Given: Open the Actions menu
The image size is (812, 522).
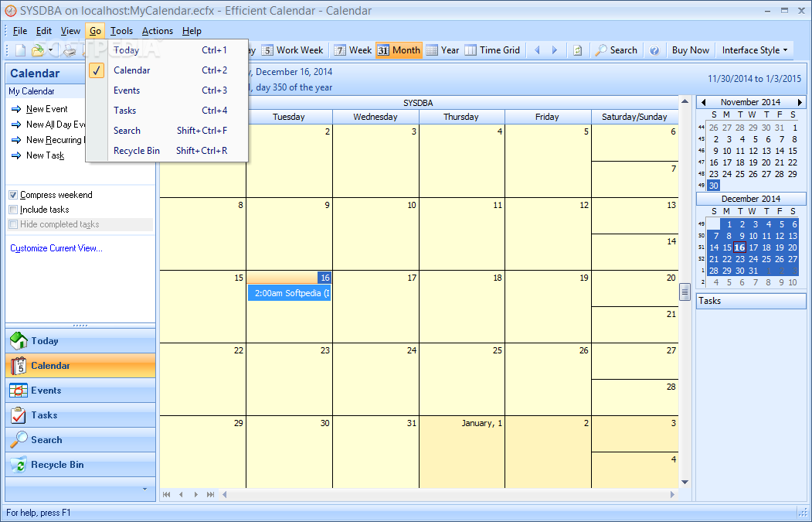Looking at the screenshot, I should click(x=158, y=31).
